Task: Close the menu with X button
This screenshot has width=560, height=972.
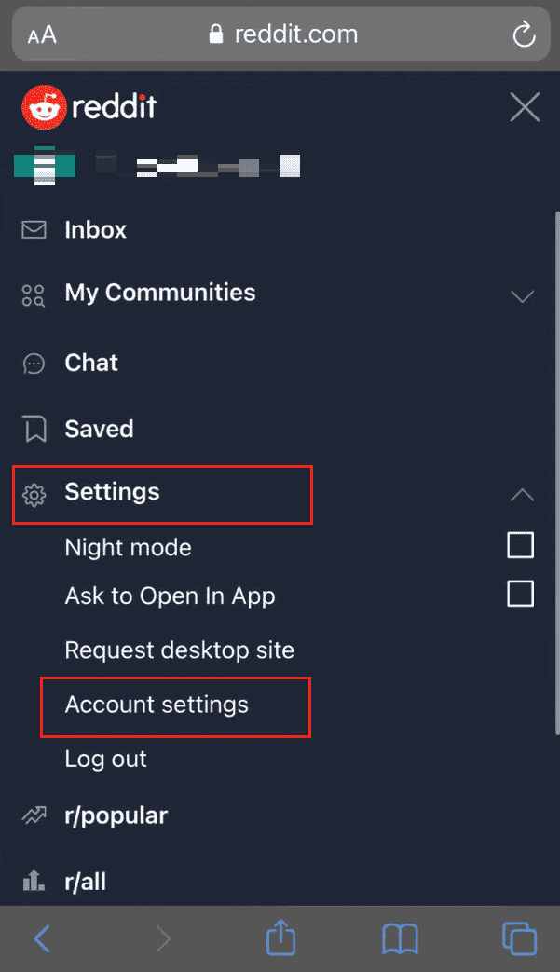Action: (525, 107)
